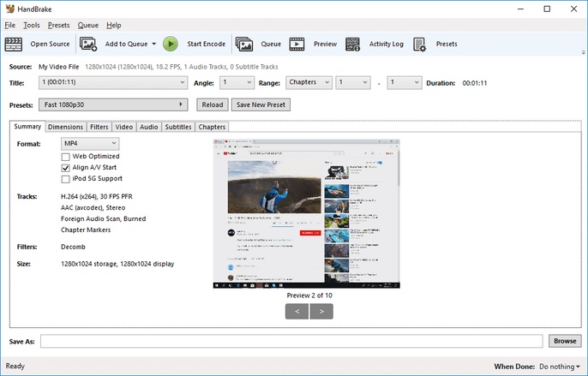Viewport: 588px width, 376px height.
Task: Click the Open Source film clapper icon
Action: click(14, 44)
